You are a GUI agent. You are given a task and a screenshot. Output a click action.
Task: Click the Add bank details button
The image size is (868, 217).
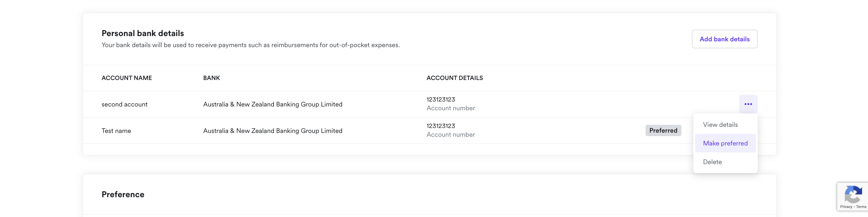click(724, 39)
